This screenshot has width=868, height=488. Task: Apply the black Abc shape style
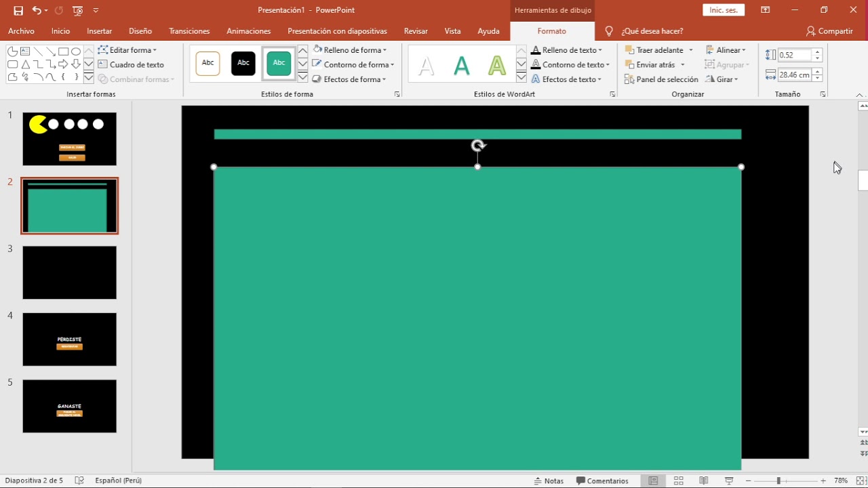243,63
